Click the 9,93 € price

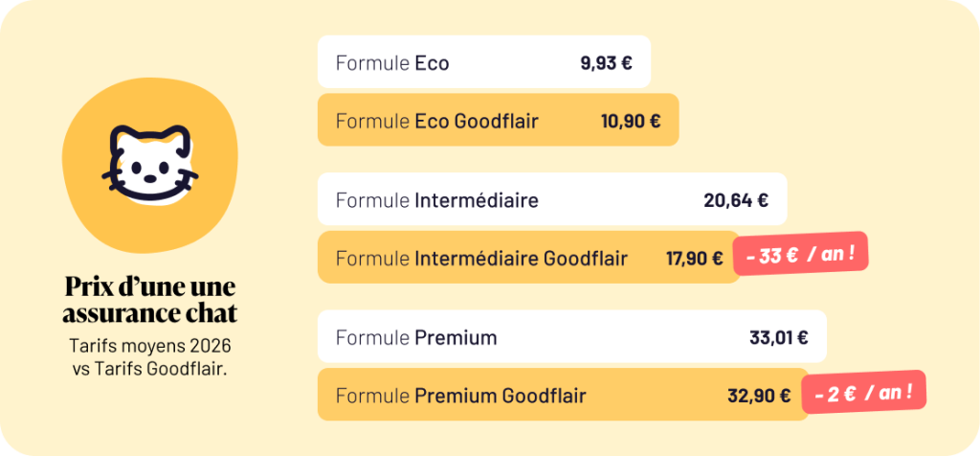pyautogui.click(x=606, y=64)
